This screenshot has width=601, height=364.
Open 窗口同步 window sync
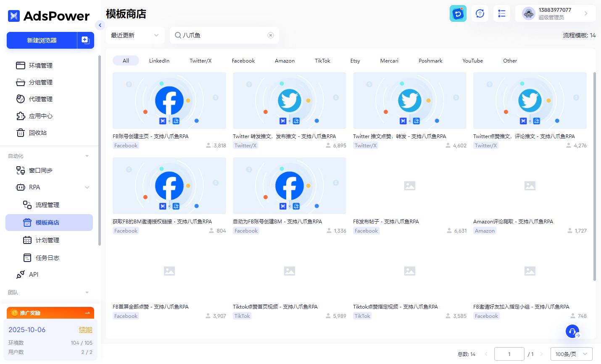pos(41,170)
